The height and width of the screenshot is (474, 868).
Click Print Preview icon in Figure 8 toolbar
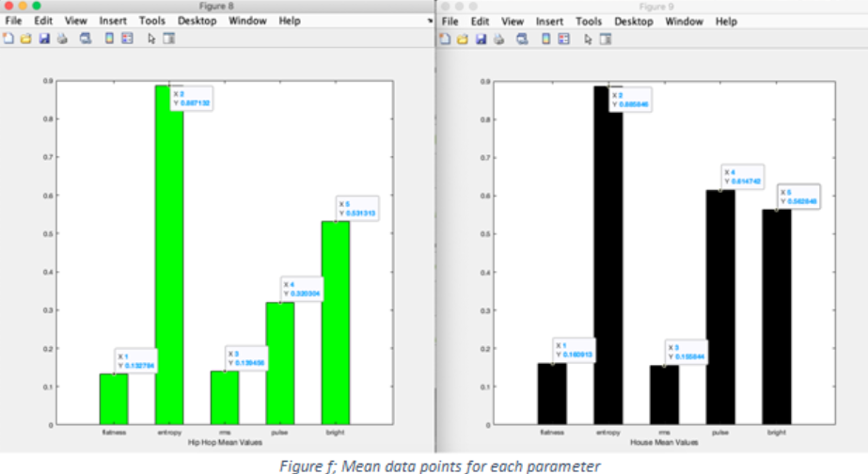point(86,39)
